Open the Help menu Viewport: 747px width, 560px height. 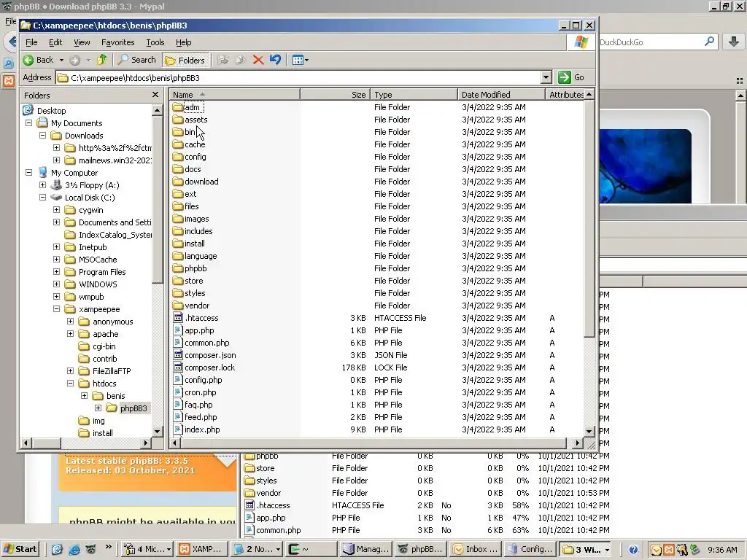point(183,42)
